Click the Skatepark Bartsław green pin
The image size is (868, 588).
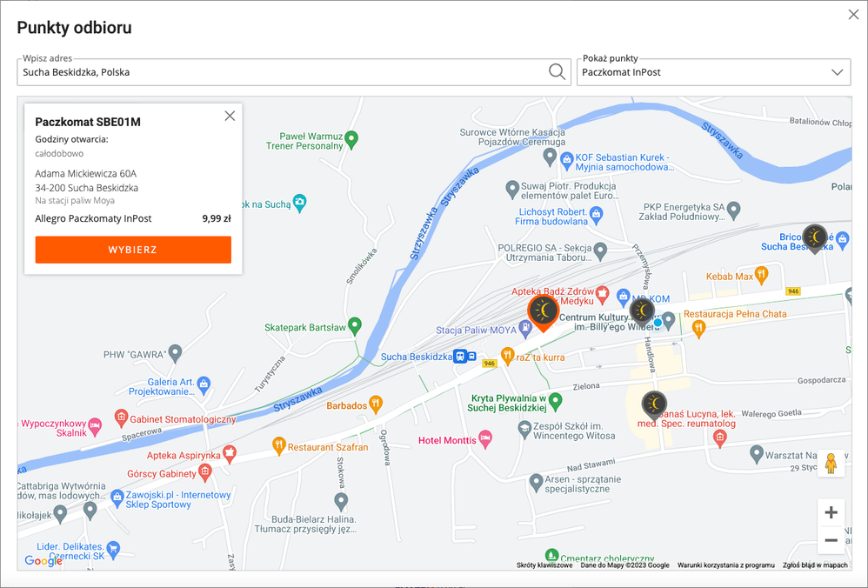(354, 325)
